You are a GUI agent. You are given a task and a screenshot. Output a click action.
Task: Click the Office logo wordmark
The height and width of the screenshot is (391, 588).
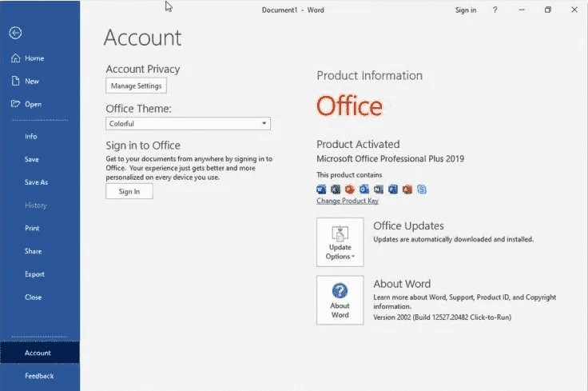(x=349, y=106)
